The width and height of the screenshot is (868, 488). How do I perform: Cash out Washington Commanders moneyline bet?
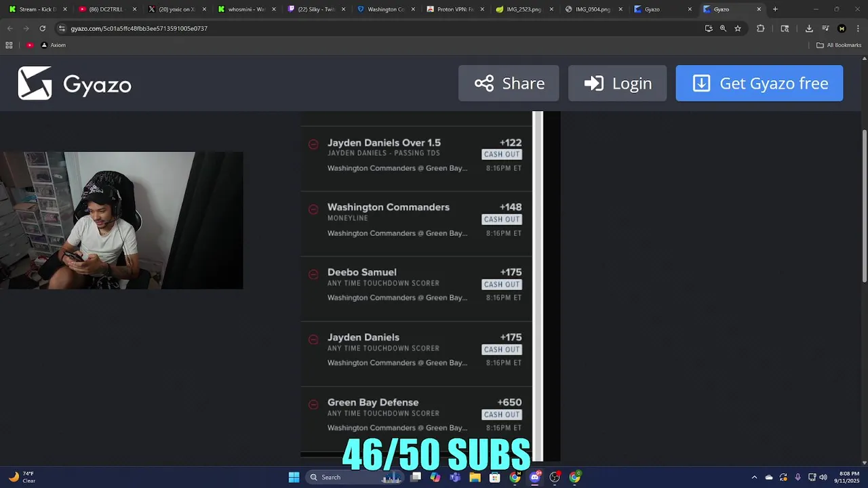pos(502,220)
